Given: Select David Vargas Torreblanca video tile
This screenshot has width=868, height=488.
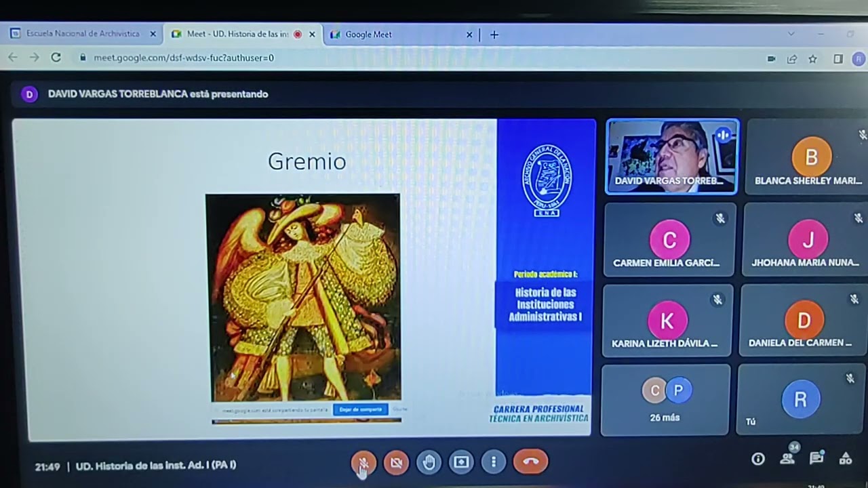Looking at the screenshot, I should [x=672, y=157].
